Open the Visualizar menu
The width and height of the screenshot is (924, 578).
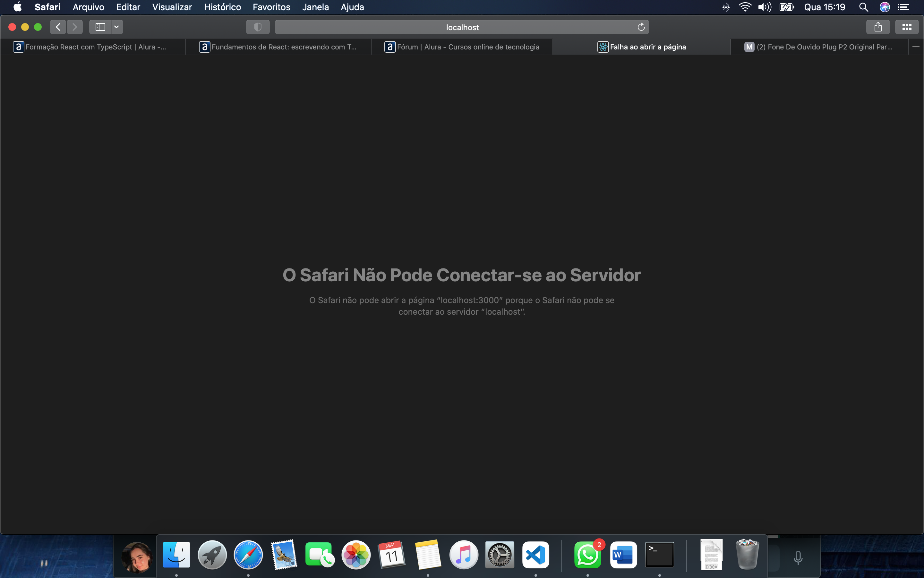(x=172, y=7)
